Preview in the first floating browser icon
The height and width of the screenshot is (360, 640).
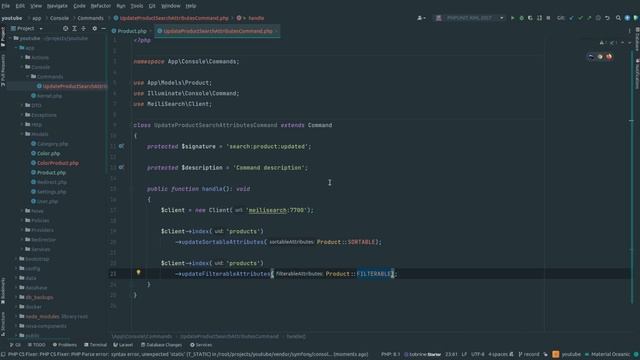pyautogui.click(x=591, y=57)
